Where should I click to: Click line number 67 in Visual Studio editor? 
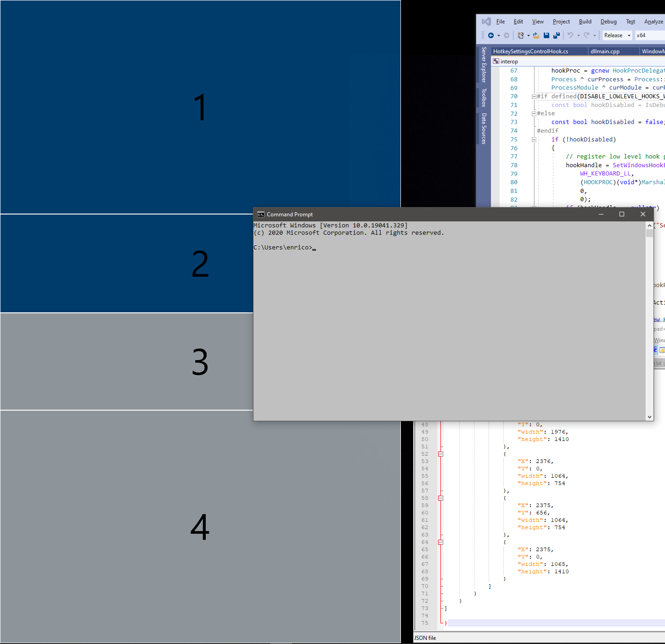tap(514, 71)
